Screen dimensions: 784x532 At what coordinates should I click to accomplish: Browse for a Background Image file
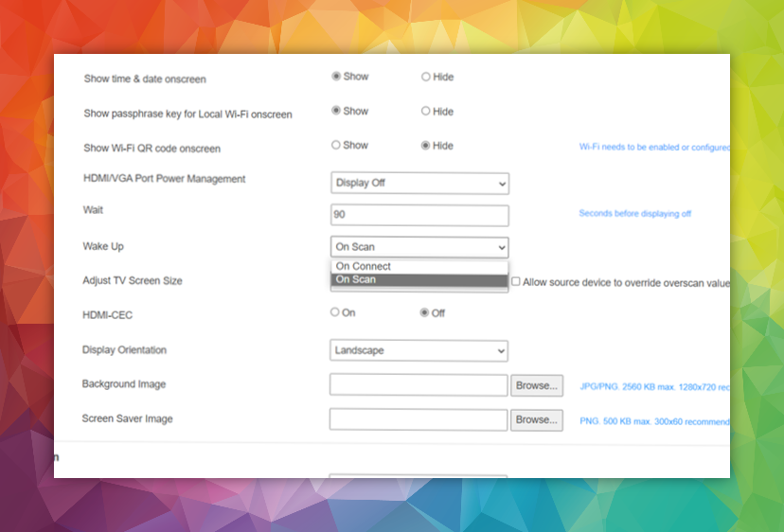click(x=537, y=385)
